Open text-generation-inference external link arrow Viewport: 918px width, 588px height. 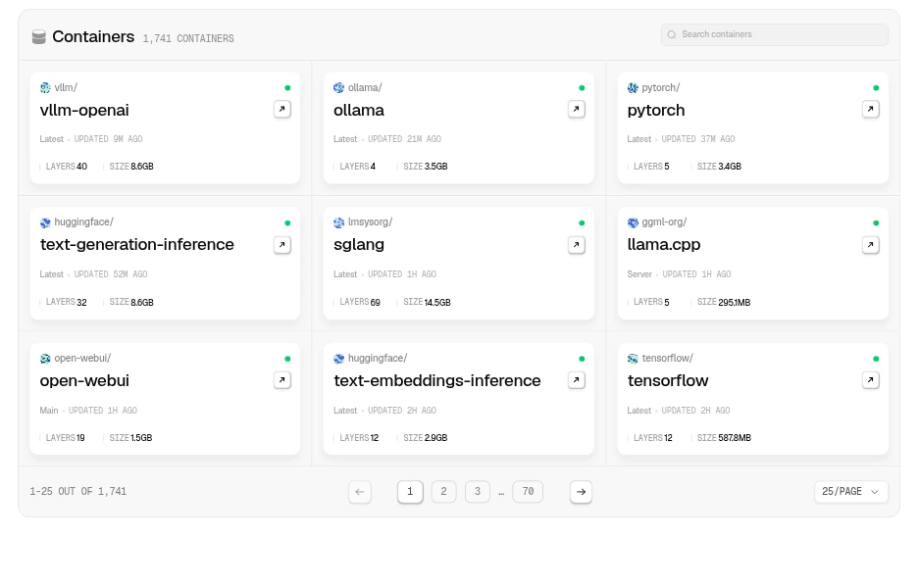point(282,245)
